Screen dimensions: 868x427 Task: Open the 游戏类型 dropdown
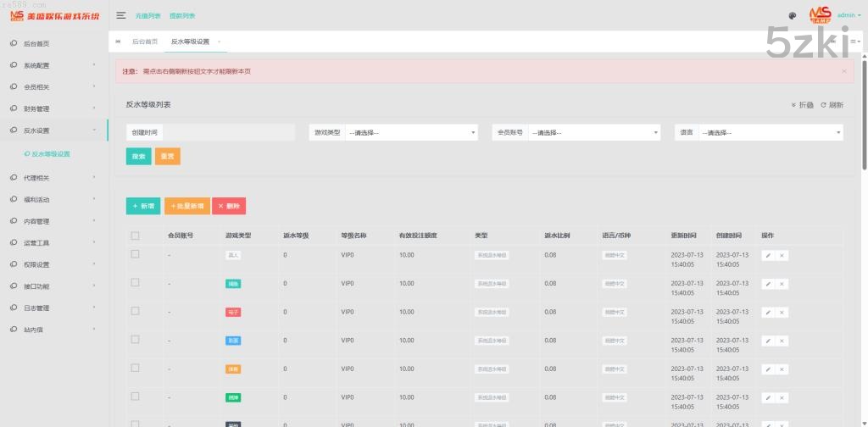pos(412,133)
